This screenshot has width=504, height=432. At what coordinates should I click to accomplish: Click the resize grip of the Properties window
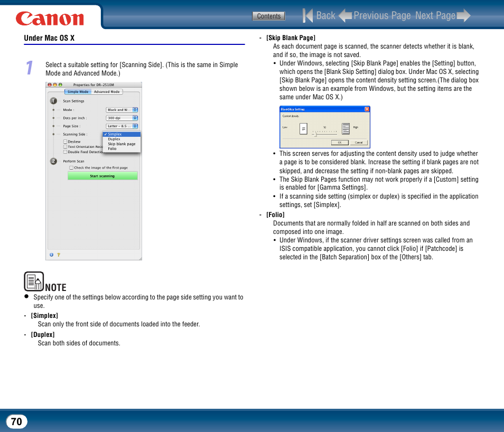tap(140, 258)
